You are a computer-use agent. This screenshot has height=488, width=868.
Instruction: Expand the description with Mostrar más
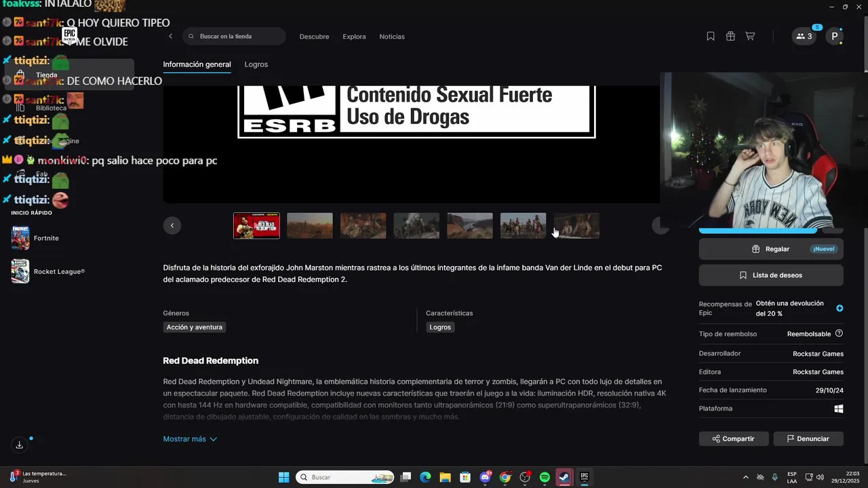[x=190, y=439]
